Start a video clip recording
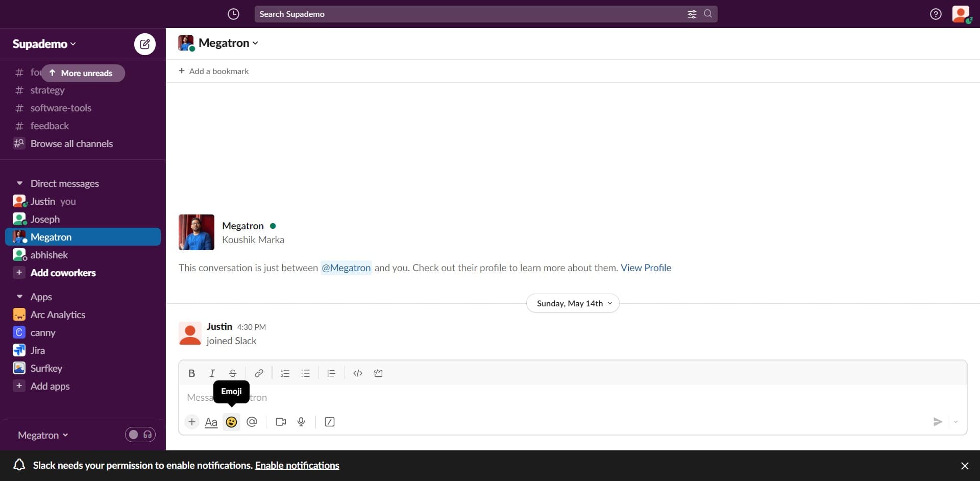This screenshot has width=980, height=481. coord(280,422)
